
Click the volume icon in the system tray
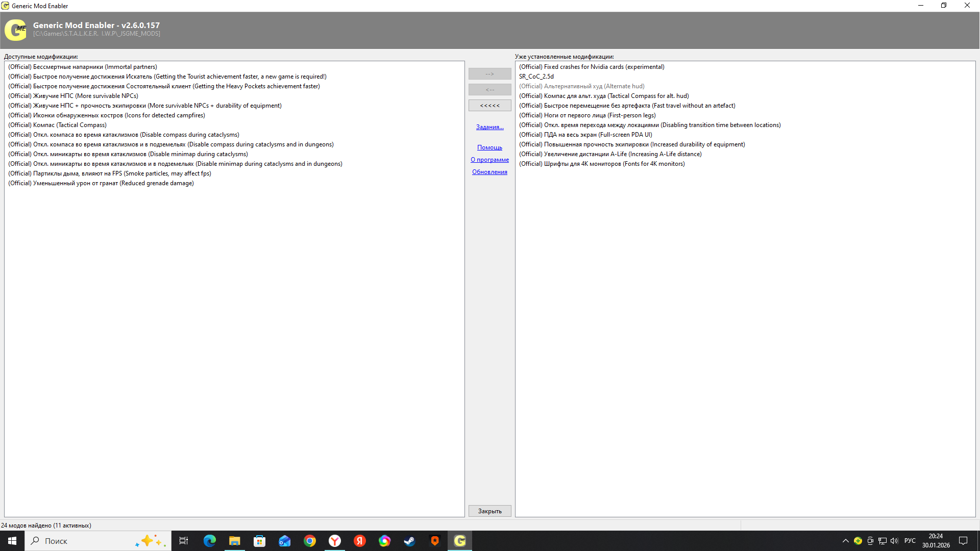point(894,541)
